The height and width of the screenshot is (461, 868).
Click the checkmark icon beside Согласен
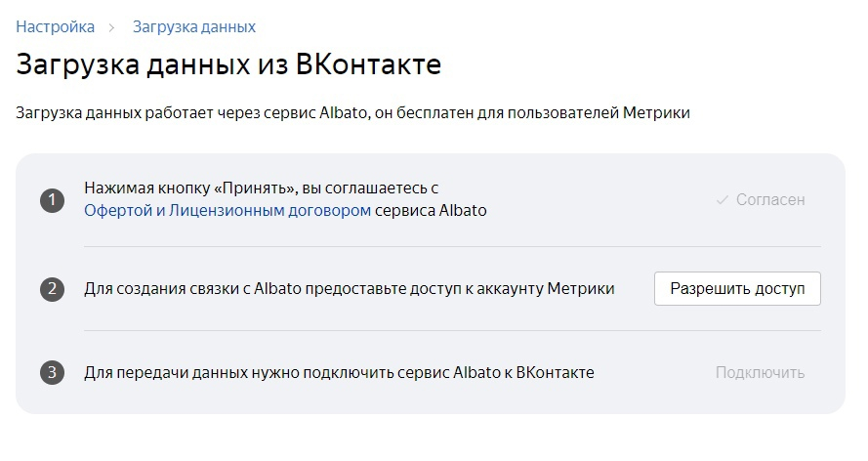[x=723, y=200]
